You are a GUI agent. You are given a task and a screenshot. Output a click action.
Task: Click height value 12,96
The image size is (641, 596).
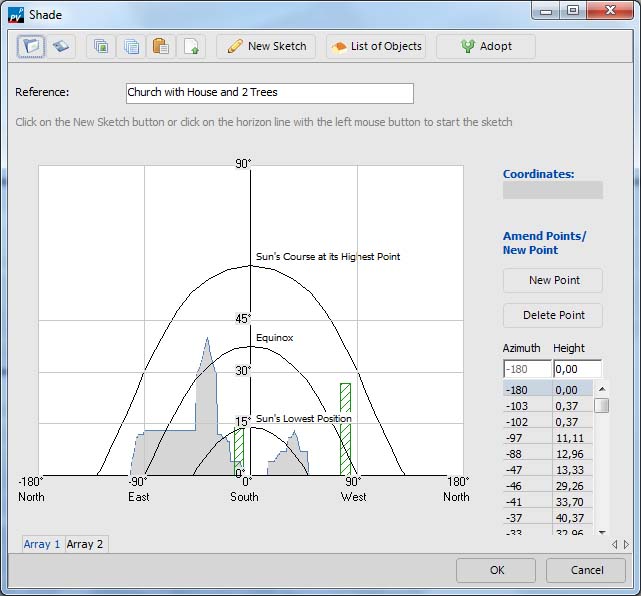(570, 454)
